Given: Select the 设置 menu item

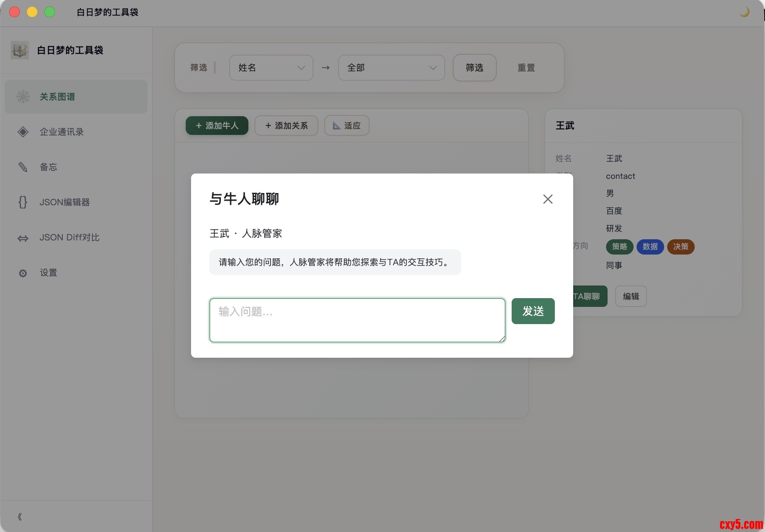Looking at the screenshot, I should pos(49,273).
